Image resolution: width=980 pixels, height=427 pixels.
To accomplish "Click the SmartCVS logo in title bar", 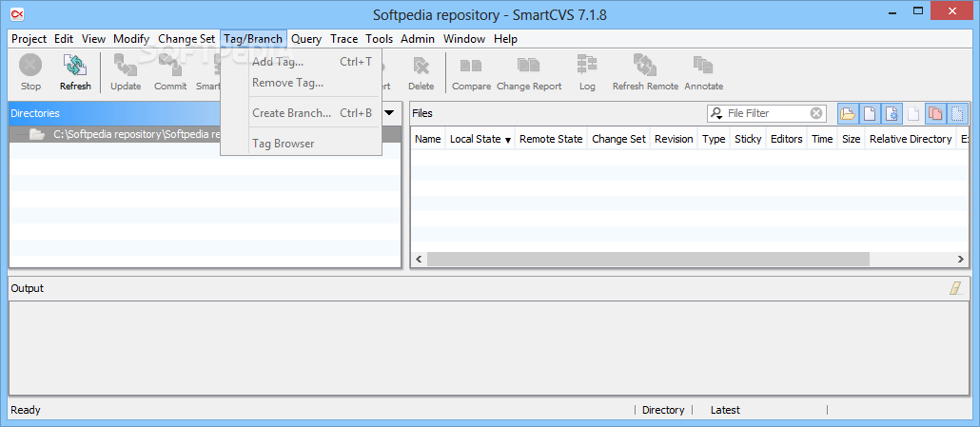I will [18, 13].
